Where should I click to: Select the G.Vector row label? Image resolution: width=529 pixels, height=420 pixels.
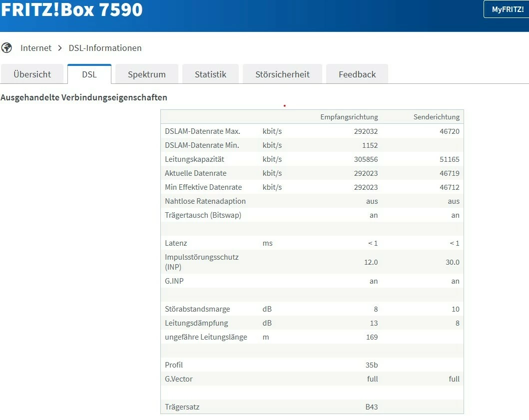click(178, 379)
